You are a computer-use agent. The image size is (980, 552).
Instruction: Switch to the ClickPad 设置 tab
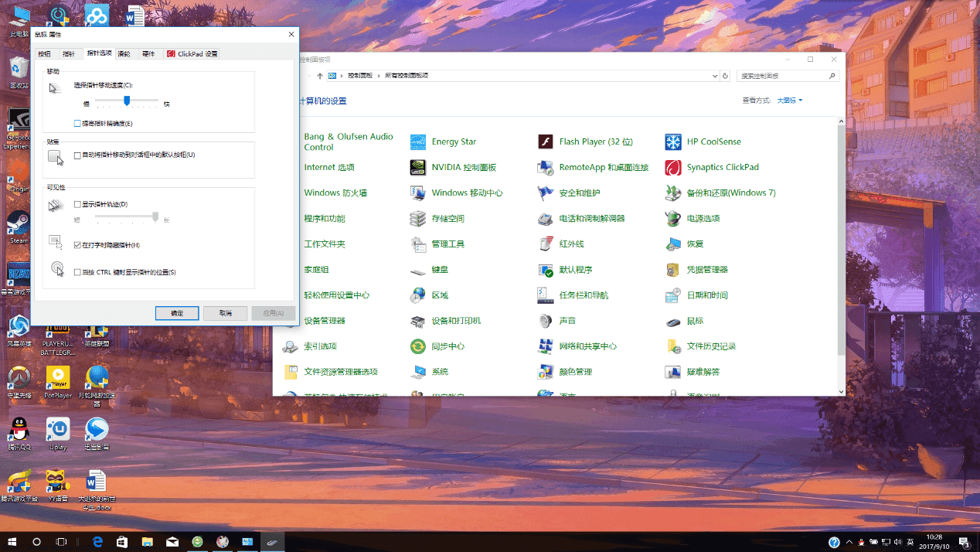click(192, 54)
